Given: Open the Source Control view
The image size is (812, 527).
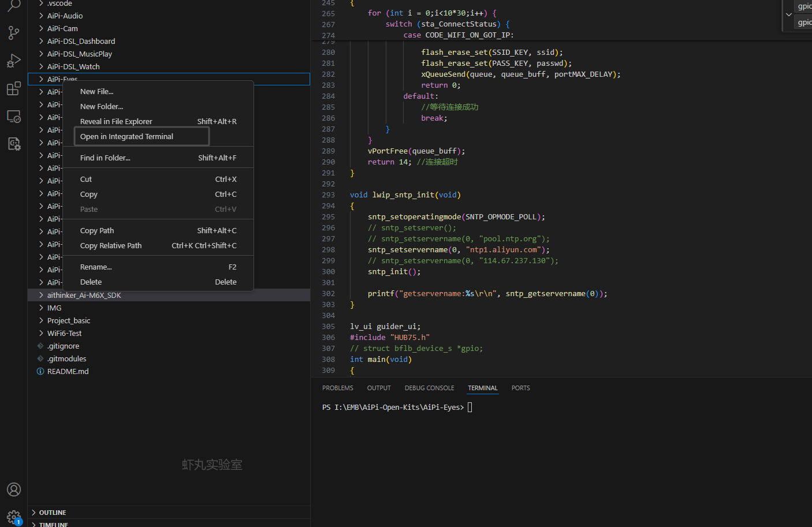Looking at the screenshot, I should 14,33.
